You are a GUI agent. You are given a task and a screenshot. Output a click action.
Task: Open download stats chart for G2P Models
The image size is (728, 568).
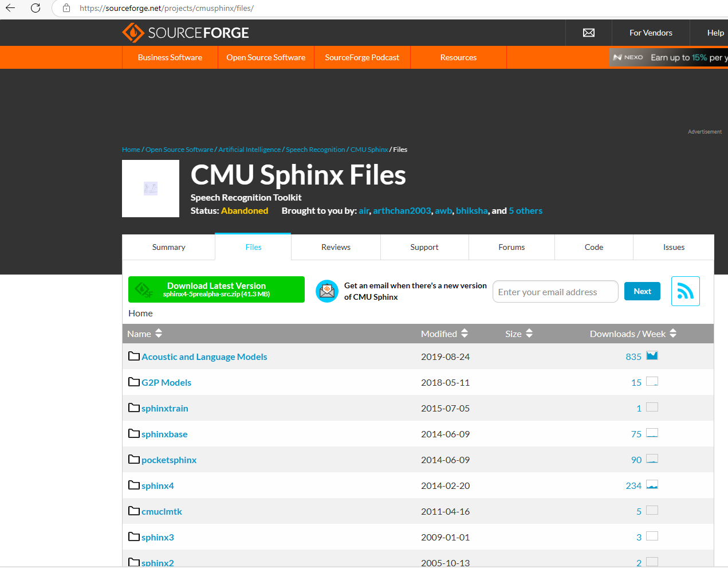click(x=652, y=382)
